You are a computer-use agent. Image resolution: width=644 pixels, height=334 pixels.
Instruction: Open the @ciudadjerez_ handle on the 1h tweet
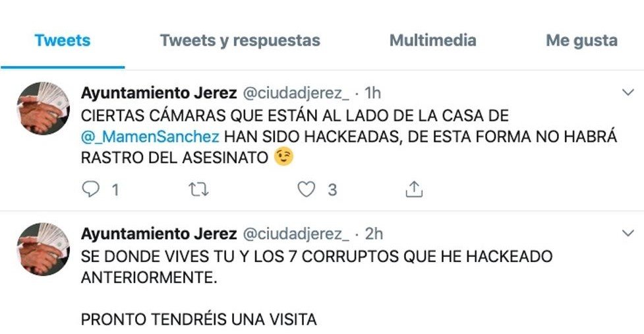[x=296, y=93]
